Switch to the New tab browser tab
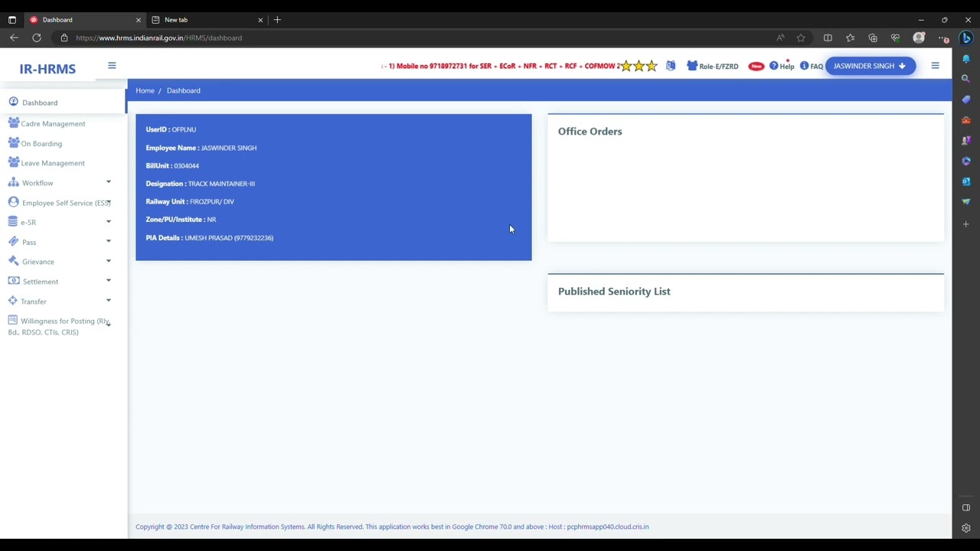The image size is (980, 551). (207, 20)
